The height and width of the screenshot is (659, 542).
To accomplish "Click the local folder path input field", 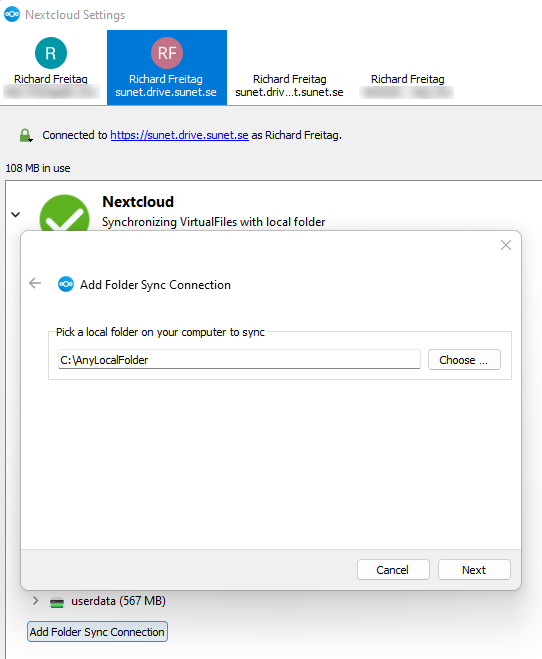I will tap(239, 360).
